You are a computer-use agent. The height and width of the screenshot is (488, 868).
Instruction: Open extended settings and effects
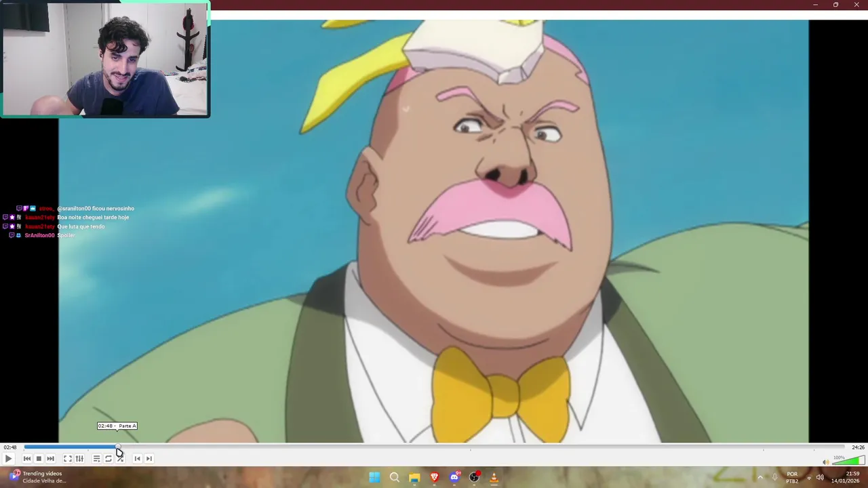coord(79,459)
